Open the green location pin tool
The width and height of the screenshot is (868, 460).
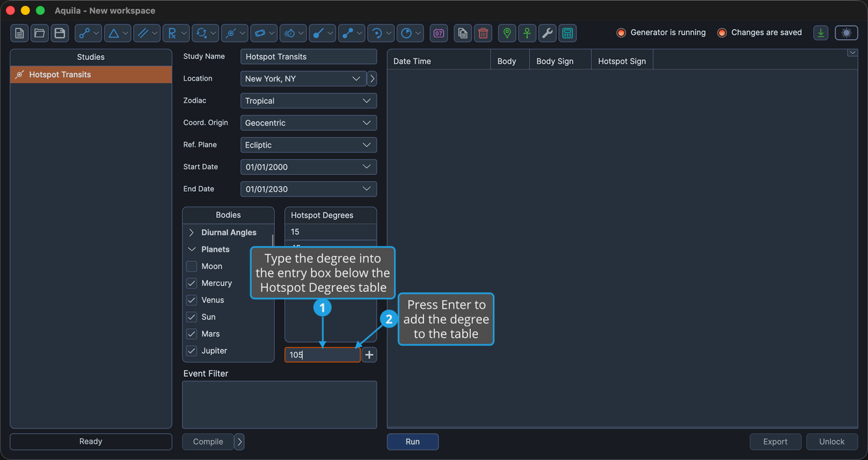click(507, 33)
